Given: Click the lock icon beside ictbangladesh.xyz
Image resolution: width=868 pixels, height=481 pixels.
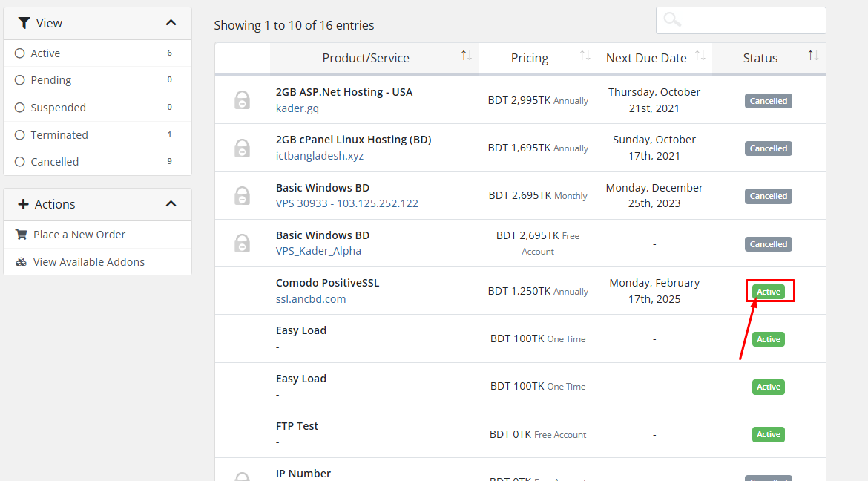Looking at the screenshot, I should point(242,148).
